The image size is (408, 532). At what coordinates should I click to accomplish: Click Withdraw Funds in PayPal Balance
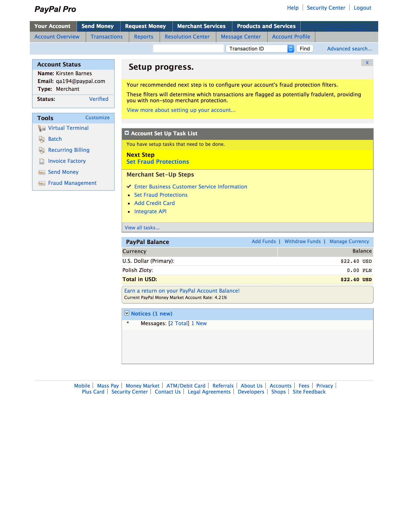click(x=302, y=241)
